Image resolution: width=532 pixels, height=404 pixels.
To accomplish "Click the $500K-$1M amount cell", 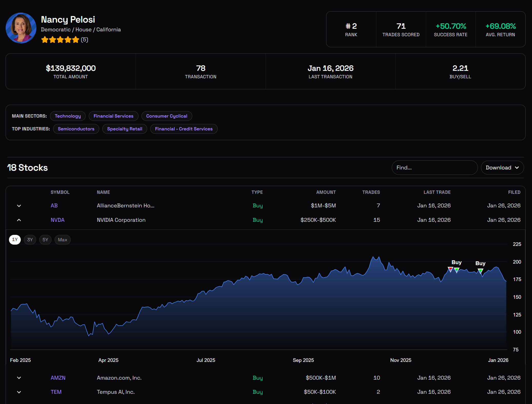I will 321,378.
